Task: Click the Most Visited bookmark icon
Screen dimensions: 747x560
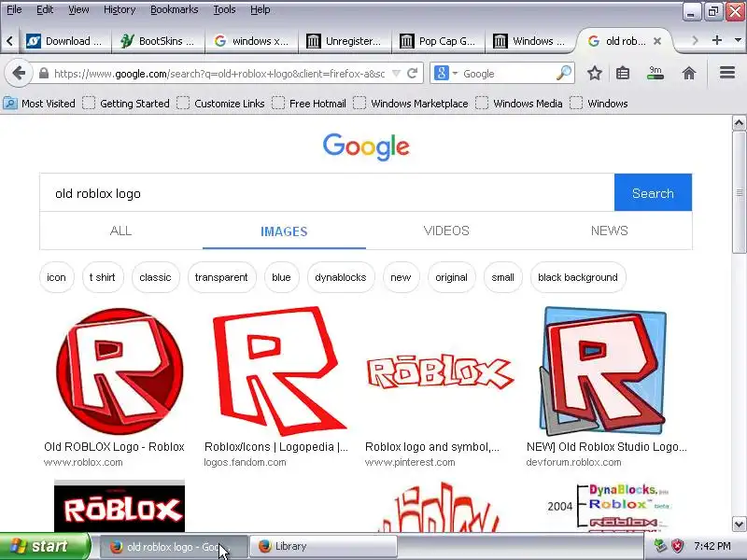Action: coord(10,104)
